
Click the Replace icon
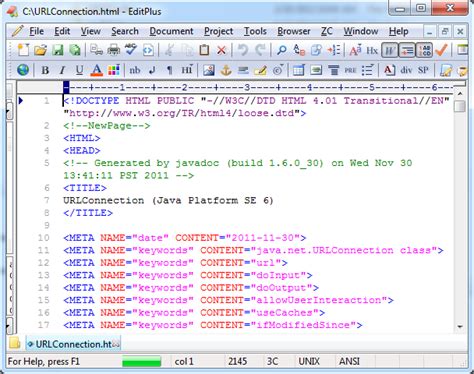coord(299,50)
